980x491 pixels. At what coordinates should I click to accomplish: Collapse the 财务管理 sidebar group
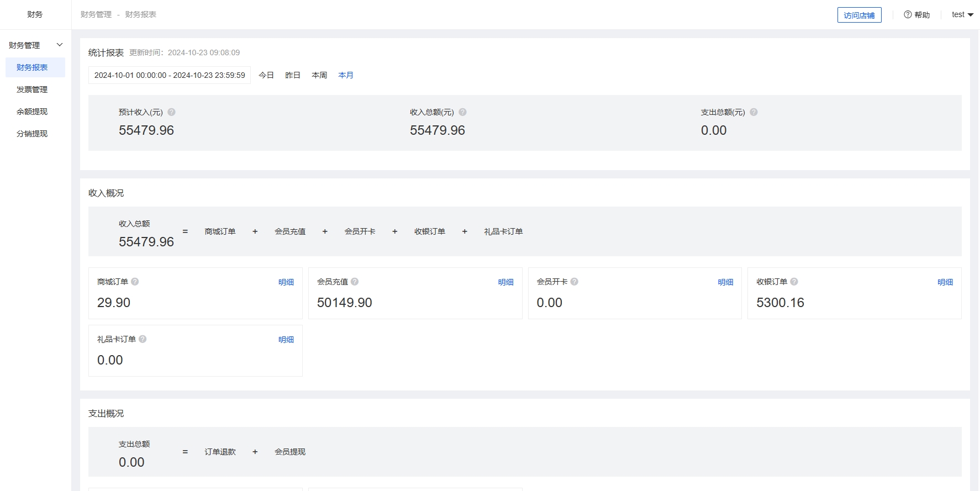[x=35, y=45]
